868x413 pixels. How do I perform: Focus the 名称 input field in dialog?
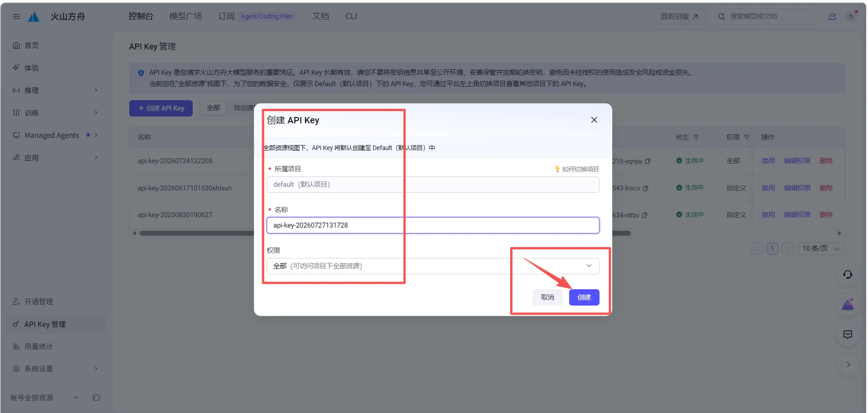point(433,225)
